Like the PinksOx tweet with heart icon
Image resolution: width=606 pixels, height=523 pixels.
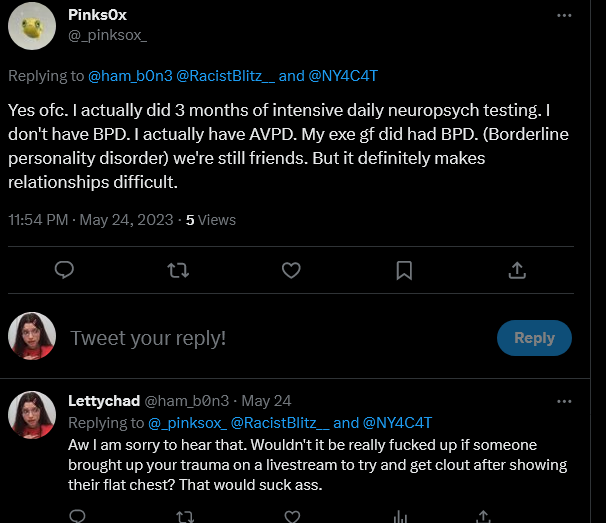pos(291,270)
